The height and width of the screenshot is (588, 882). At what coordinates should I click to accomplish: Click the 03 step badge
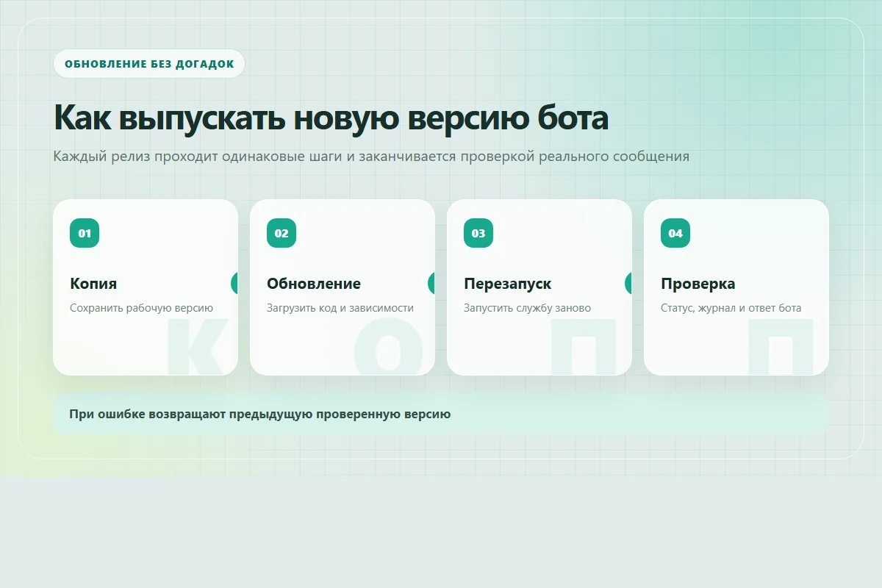(x=478, y=233)
